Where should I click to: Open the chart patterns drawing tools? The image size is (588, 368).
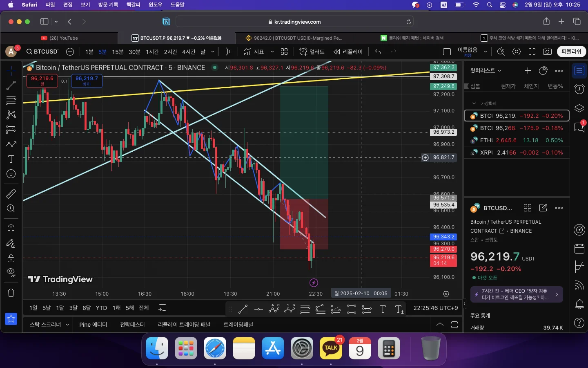(11, 115)
